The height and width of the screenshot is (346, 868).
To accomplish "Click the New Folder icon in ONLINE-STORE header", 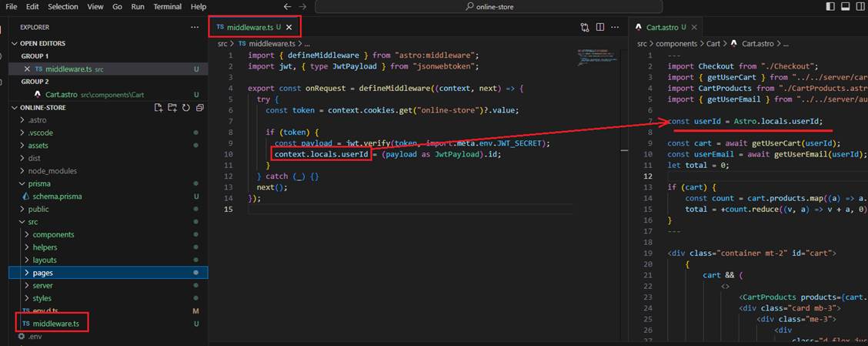I will (x=172, y=108).
